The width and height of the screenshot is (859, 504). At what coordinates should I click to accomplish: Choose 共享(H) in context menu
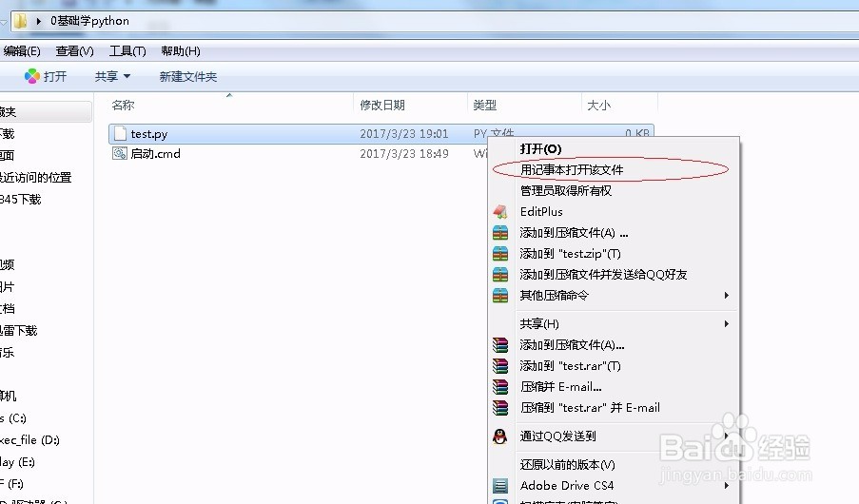click(x=539, y=323)
